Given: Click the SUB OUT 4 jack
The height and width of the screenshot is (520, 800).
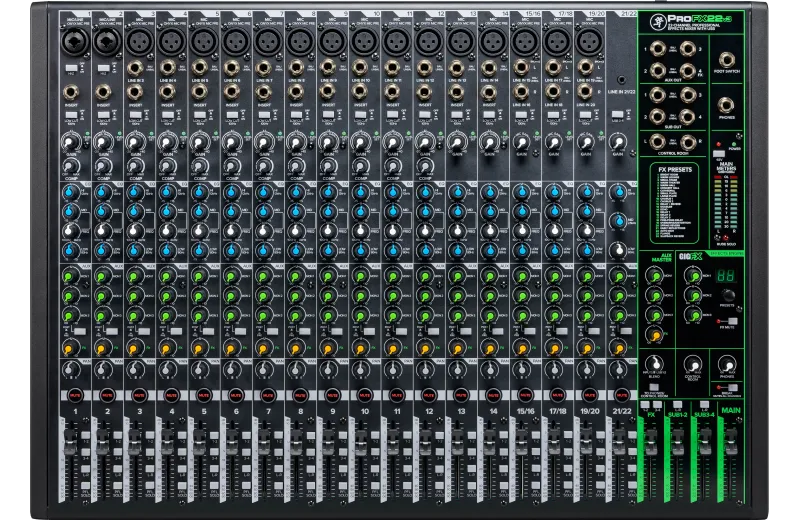Looking at the screenshot, I should [x=687, y=116].
